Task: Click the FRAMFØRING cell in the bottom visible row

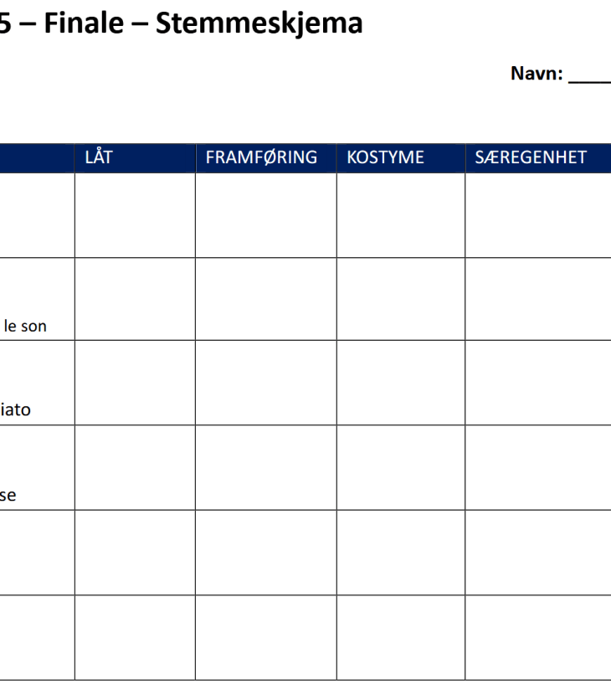Action: pos(265,637)
